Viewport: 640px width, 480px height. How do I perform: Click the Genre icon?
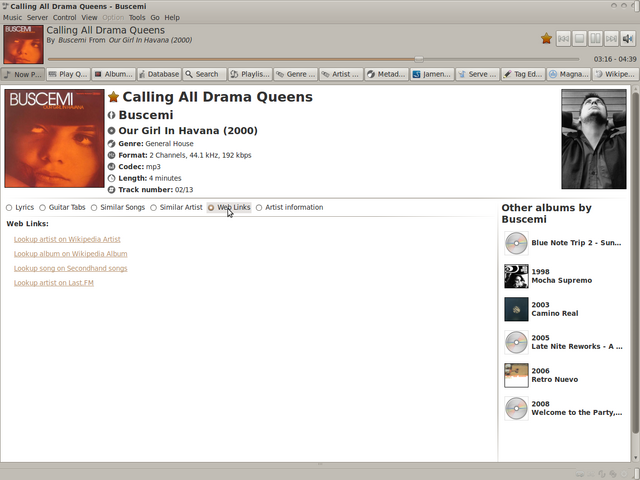point(111,144)
